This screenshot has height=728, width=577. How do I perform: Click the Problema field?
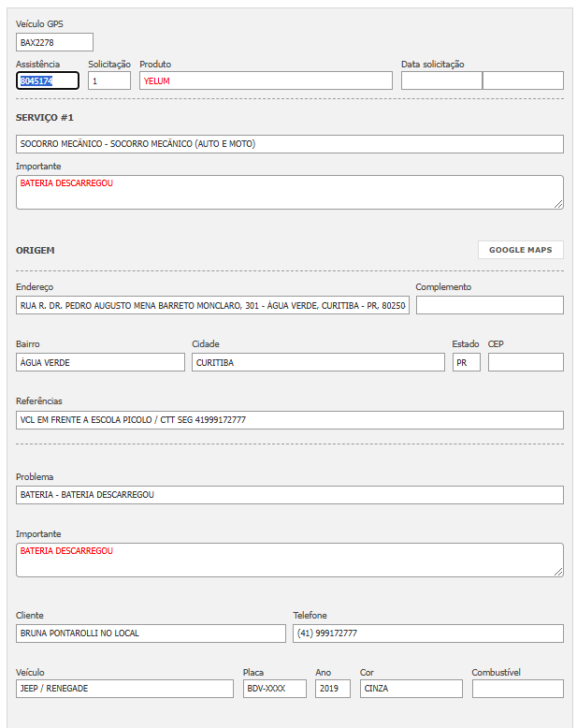point(289,494)
